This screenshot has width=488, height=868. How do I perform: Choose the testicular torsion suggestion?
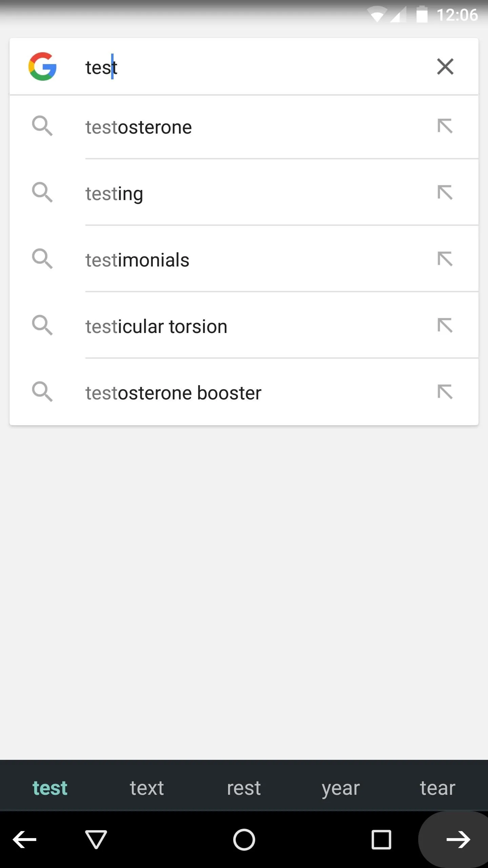coord(244,326)
